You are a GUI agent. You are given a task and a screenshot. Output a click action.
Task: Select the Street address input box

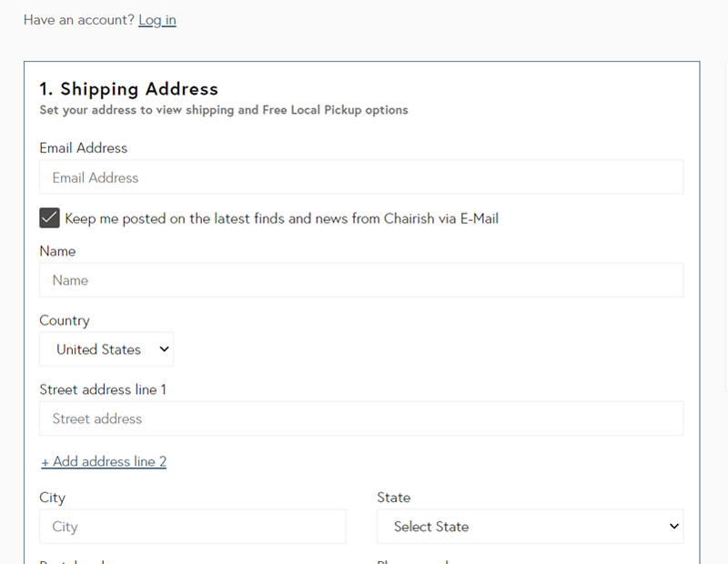(361, 418)
